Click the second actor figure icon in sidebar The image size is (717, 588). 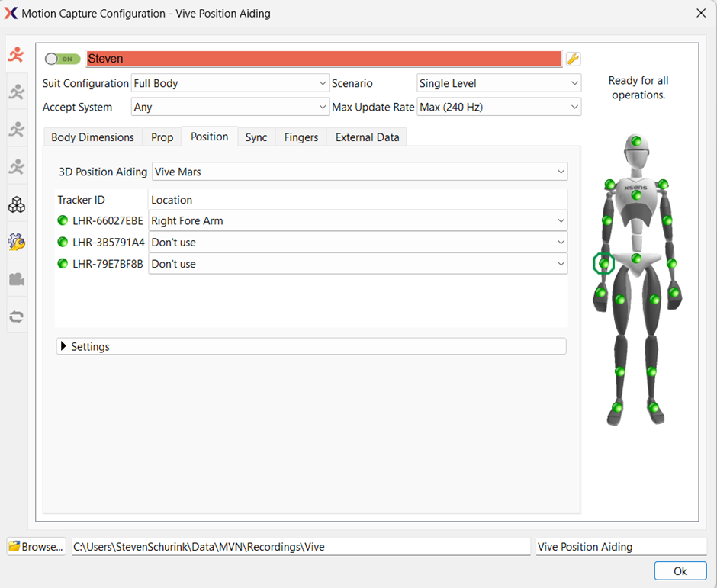[16, 91]
